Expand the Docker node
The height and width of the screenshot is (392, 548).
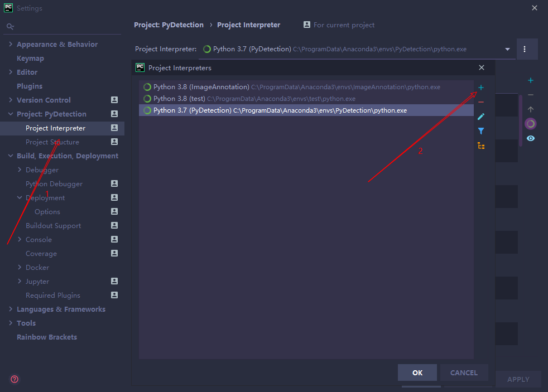click(x=20, y=268)
